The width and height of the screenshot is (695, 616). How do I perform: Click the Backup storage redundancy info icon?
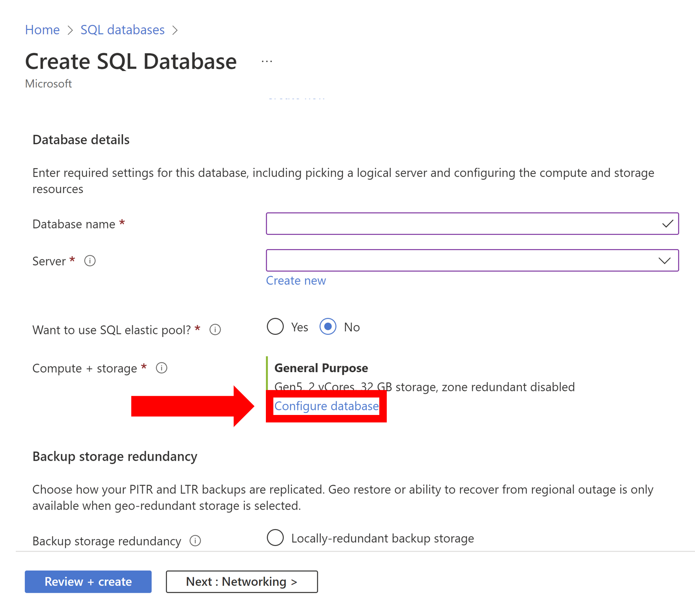click(195, 540)
